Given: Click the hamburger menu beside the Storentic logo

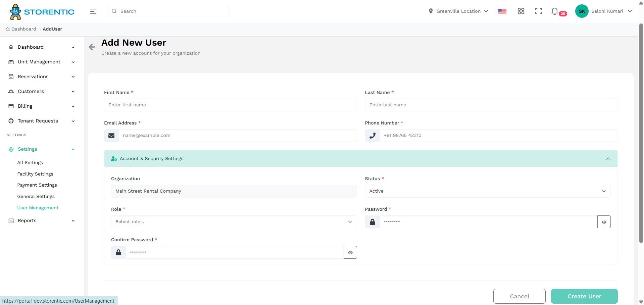Looking at the screenshot, I should pyautogui.click(x=93, y=11).
